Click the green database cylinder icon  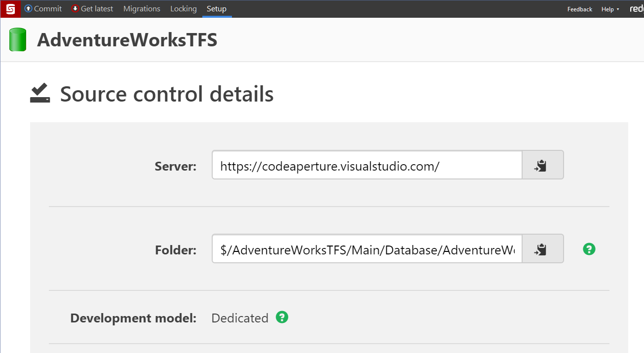tap(18, 40)
